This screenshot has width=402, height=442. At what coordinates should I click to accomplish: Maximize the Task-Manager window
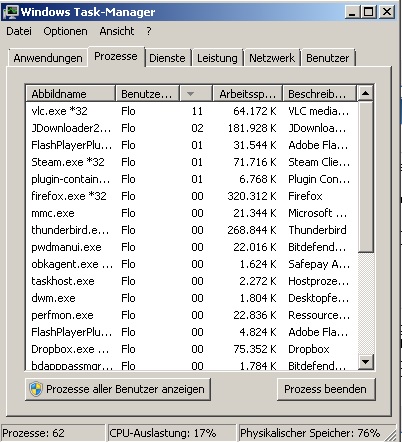[369, 12]
